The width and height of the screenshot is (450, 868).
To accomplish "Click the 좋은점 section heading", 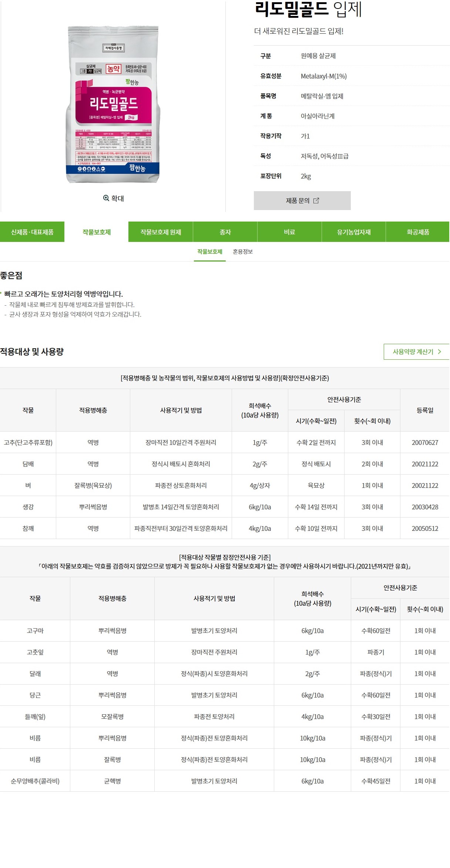I will (11, 275).
